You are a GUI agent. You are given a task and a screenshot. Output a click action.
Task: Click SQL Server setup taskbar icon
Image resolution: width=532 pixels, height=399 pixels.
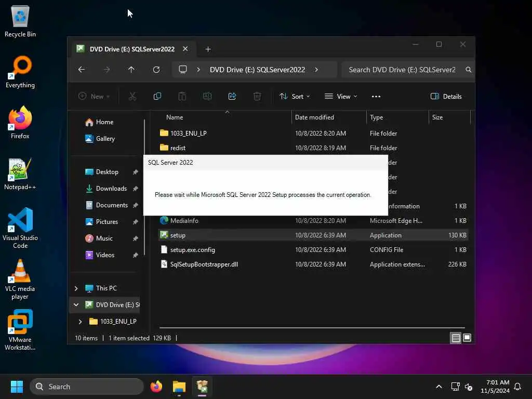[202, 387]
